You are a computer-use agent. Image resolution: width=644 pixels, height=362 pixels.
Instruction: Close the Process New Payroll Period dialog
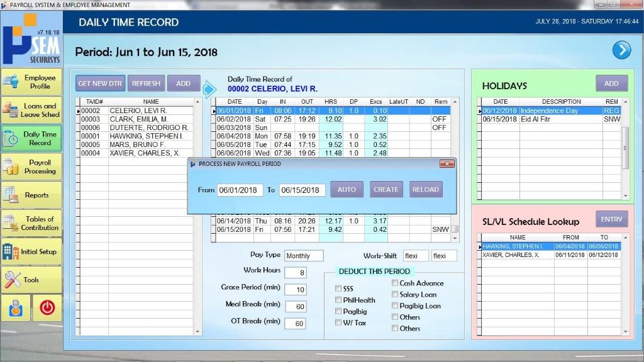point(447,164)
